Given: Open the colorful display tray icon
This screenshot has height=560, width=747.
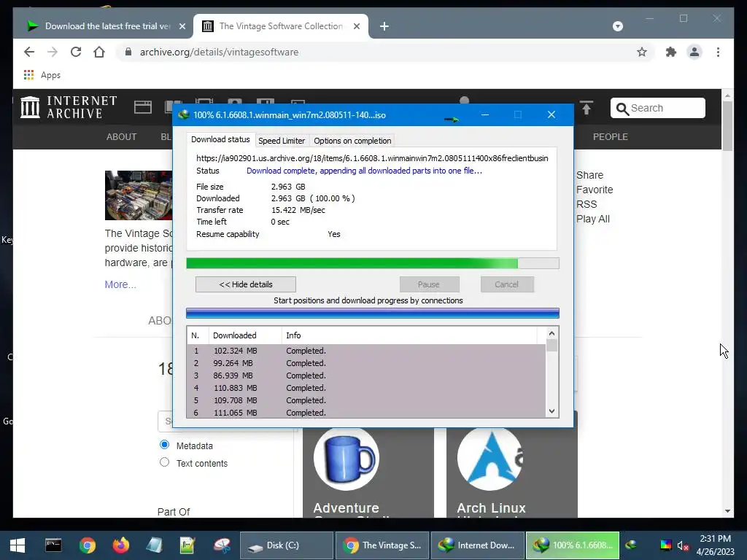Looking at the screenshot, I should (x=665, y=545).
